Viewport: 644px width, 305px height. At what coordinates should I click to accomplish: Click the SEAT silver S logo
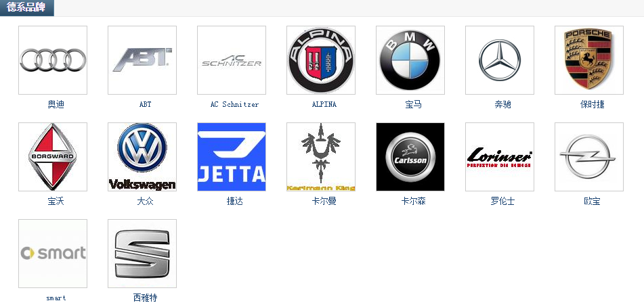(x=142, y=254)
